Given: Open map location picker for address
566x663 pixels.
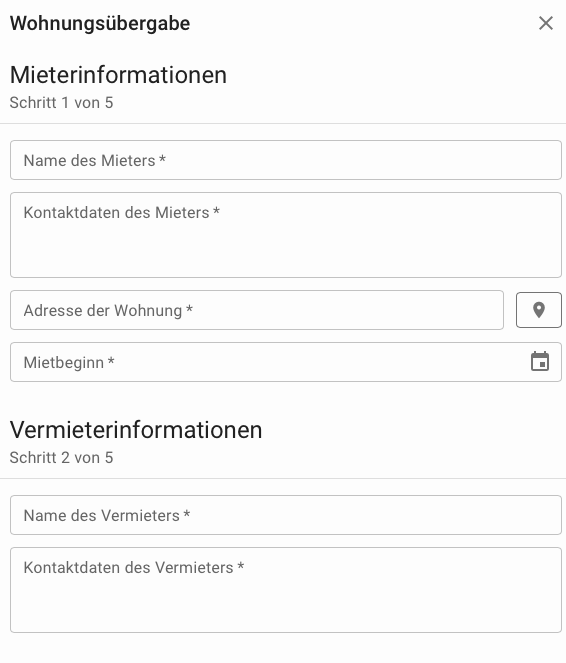Looking at the screenshot, I should coord(539,310).
